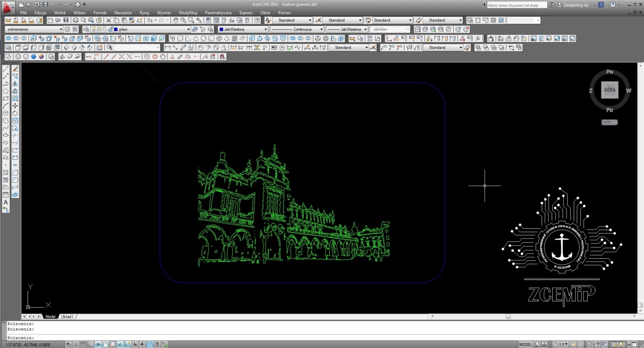Toggle Dynamic Input in status bar
The image size is (644, 348).
pyautogui.click(x=135, y=344)
